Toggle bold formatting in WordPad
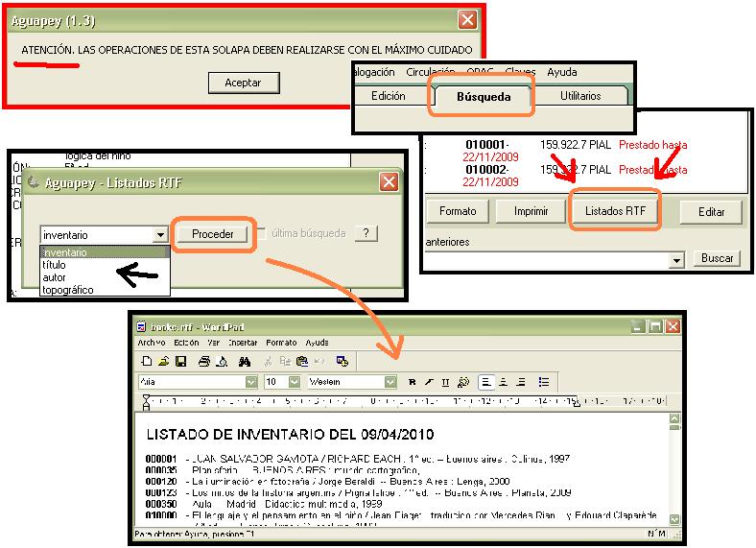The width and height of the screenshot is (756, 548). point(412,382)
